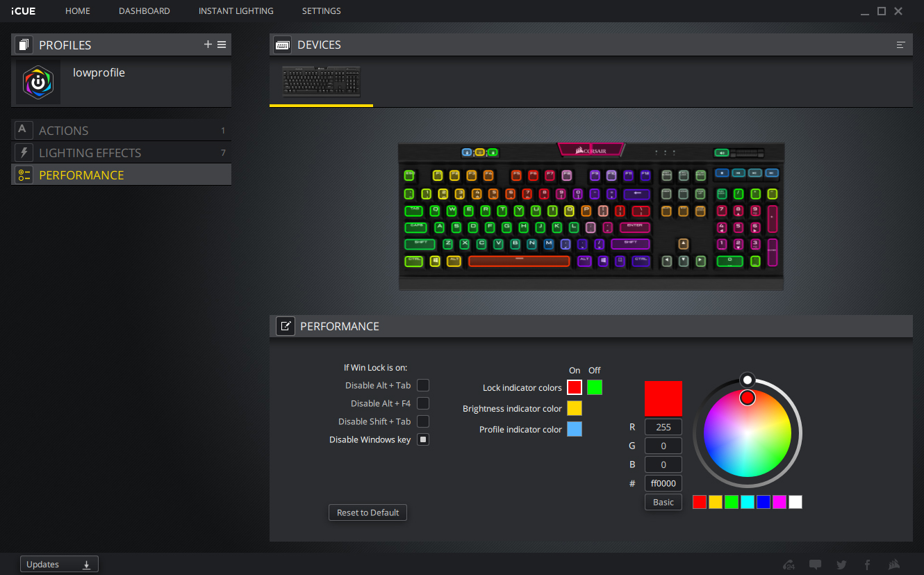Click the Basic color mode button
Viewport: 924px width, 575px height.
click(663, 502)
